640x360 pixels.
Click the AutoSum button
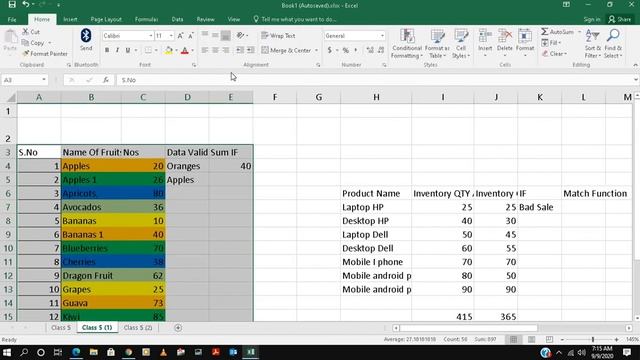[x=557, y=31]
